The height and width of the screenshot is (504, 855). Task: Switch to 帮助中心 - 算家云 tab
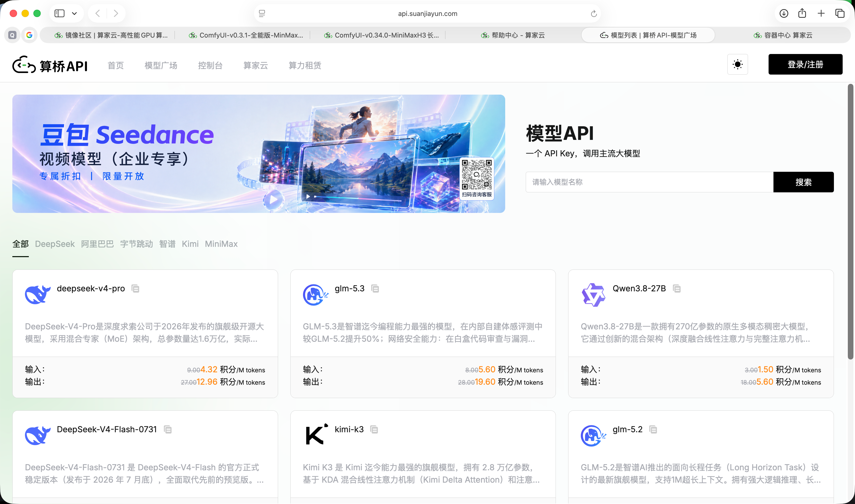pos(513,35)
